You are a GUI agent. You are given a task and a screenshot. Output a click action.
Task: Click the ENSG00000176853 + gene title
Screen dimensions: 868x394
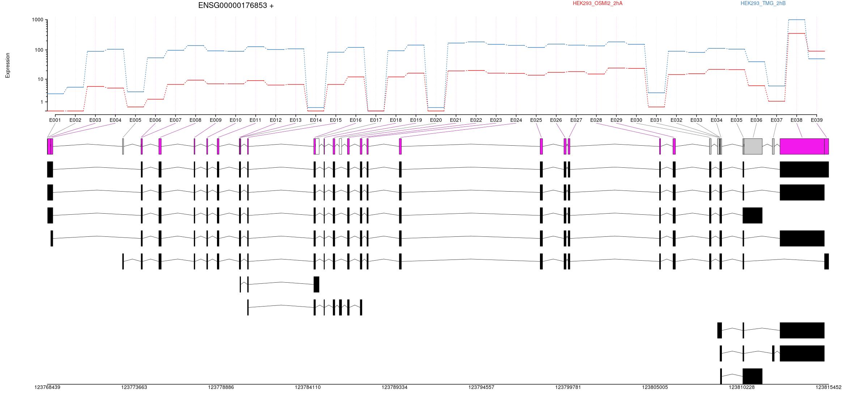(x=236, y=5)
